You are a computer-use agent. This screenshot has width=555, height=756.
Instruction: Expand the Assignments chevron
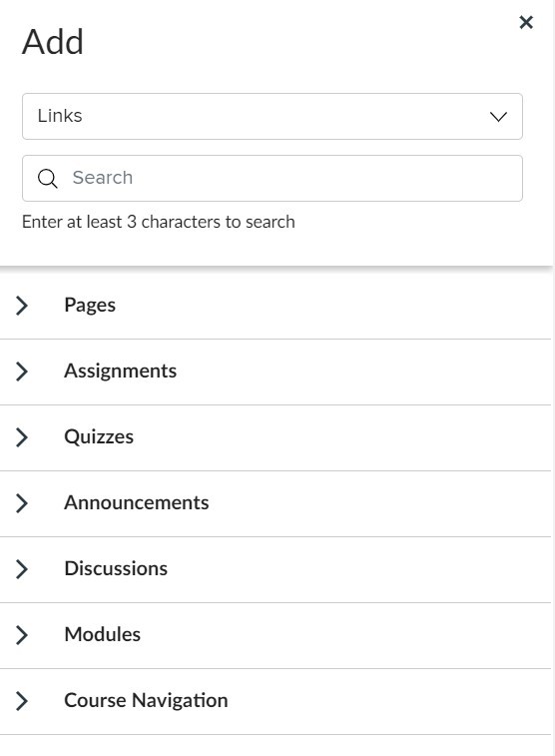click(x=22, y=372)
